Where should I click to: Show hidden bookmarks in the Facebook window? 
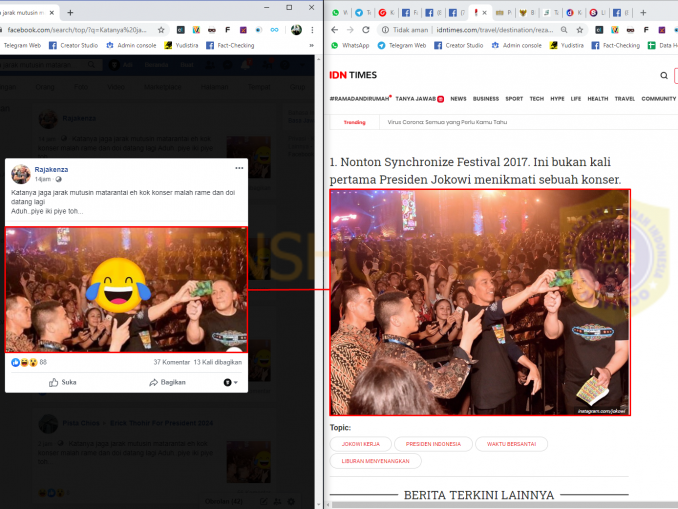(x=311, y=45)
